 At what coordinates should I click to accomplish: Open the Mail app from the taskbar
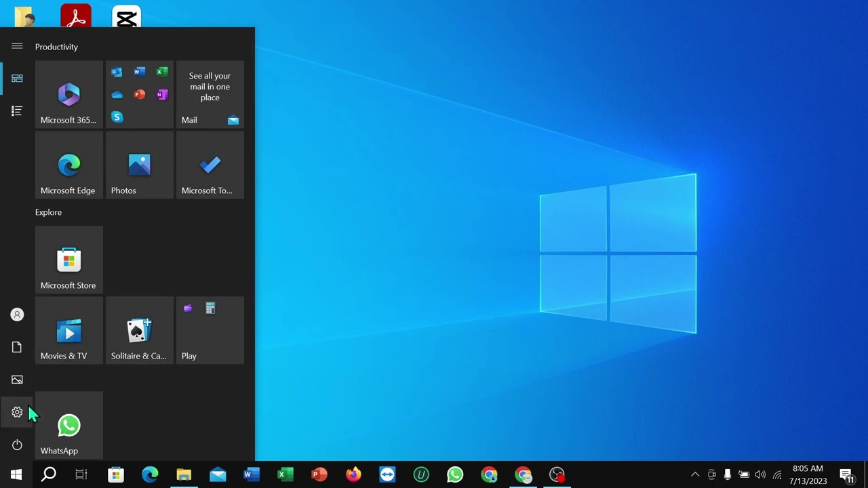218,474
